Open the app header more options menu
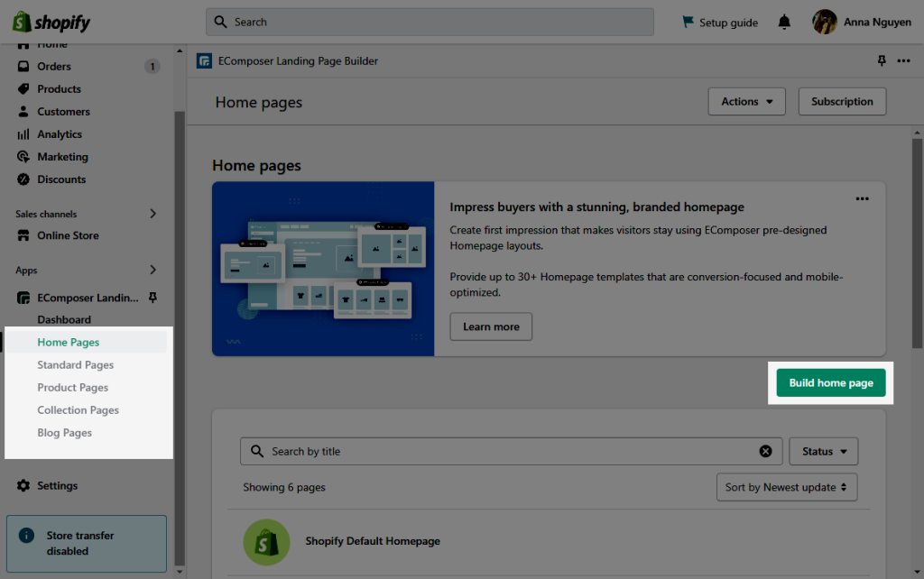 [903, 60]
